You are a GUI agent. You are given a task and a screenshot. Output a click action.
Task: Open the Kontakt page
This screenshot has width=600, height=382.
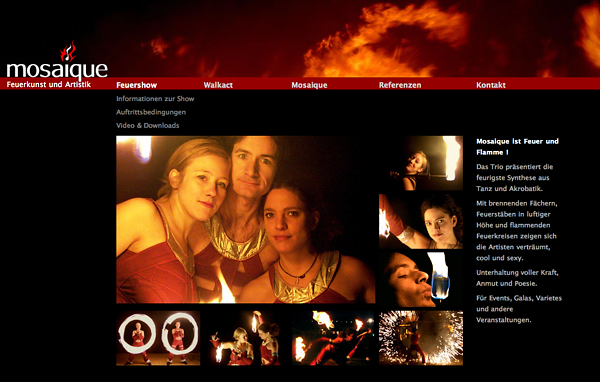click(491, 85)
